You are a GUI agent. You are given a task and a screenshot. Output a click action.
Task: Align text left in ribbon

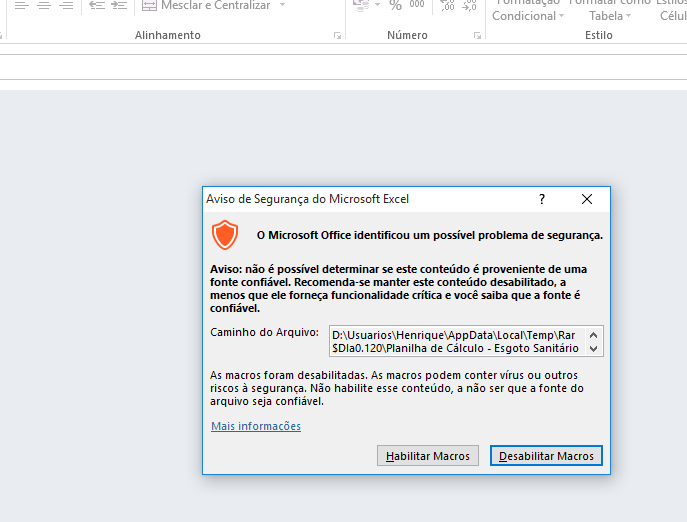(x=22, y=5)
